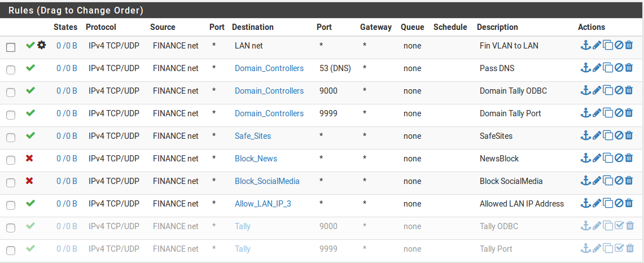Open the Allow_LAN_IP_3 alias link
This screenshot has width=644, height=263.
[x=263, y=204]
